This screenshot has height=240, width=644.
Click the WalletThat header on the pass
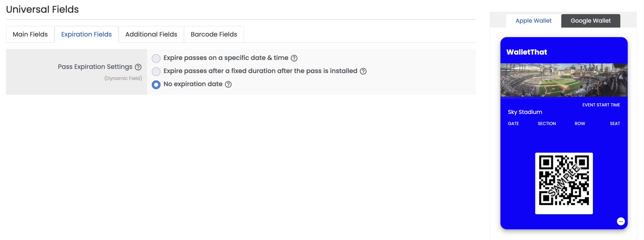(527, 52)
